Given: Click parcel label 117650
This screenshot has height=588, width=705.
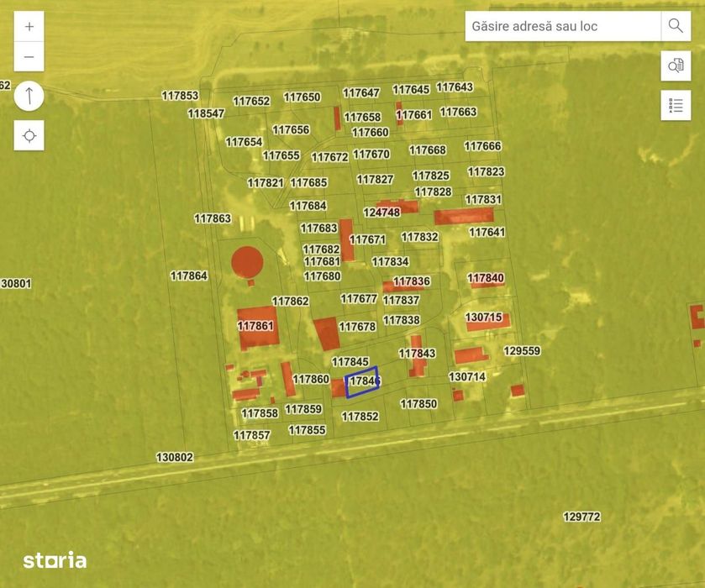Looking at the screenshot, I should pyautogui.click(x=303, y=97).
